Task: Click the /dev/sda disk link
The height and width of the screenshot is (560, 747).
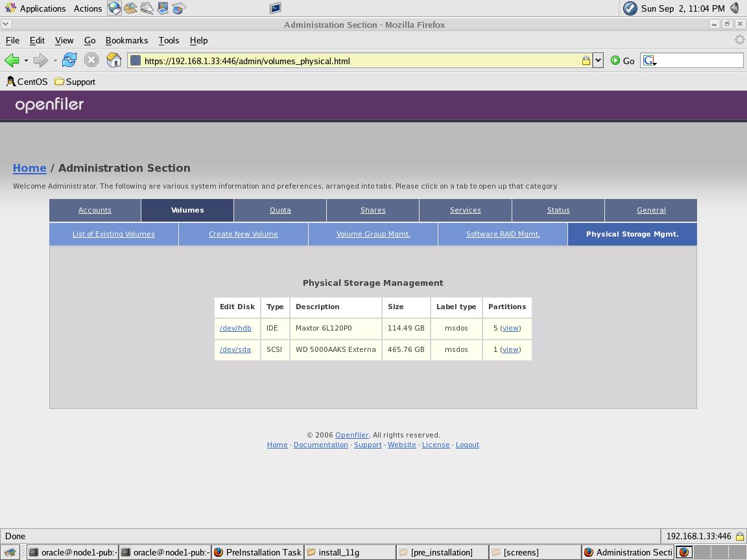Action: pyautogui.click(x=235, y=349)
